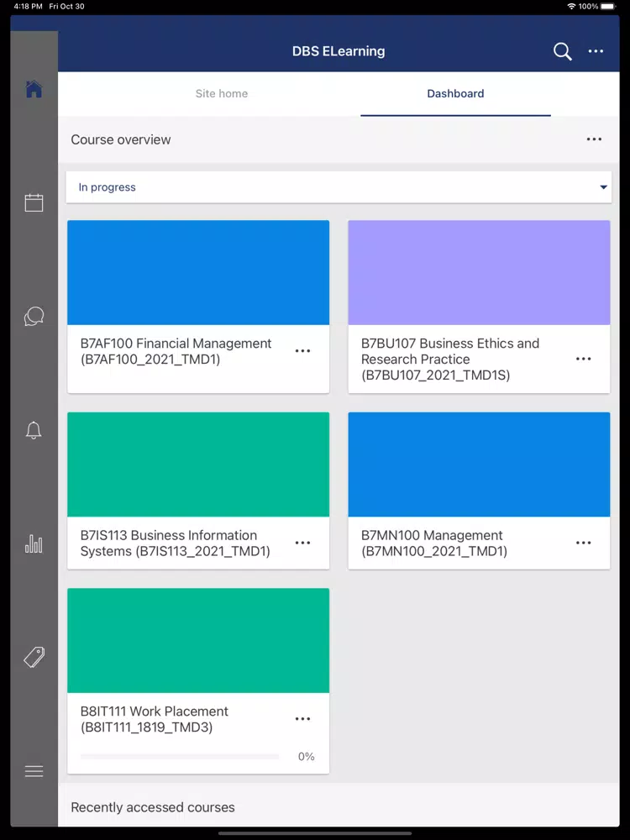Tap green banner of Business Information Systems
The image size is (630, 840).
tap(198, 464)
